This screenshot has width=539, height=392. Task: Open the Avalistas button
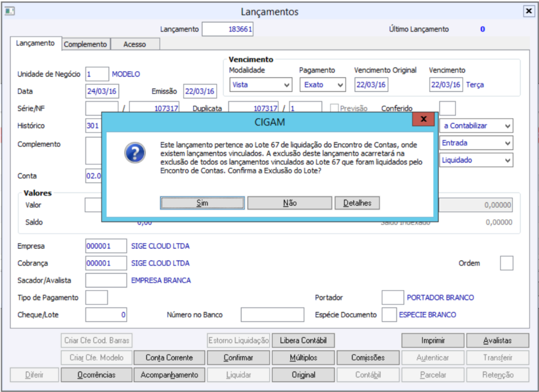[x=498, y=340]
